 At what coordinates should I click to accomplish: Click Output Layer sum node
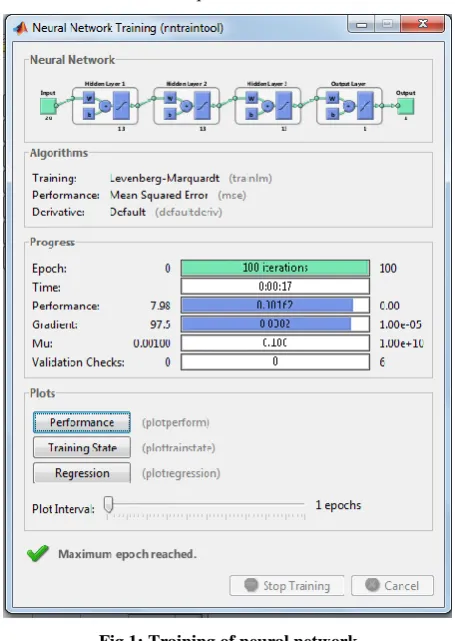[349, 106]
